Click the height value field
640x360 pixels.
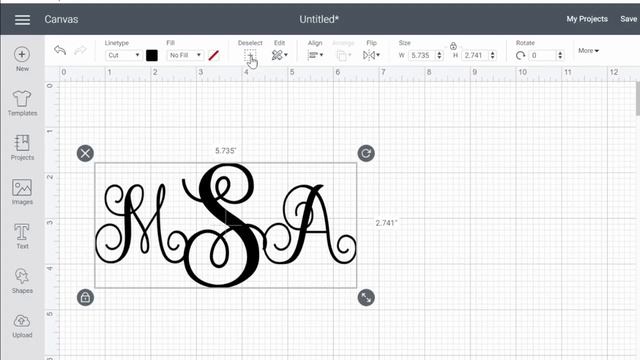point(475,55)
